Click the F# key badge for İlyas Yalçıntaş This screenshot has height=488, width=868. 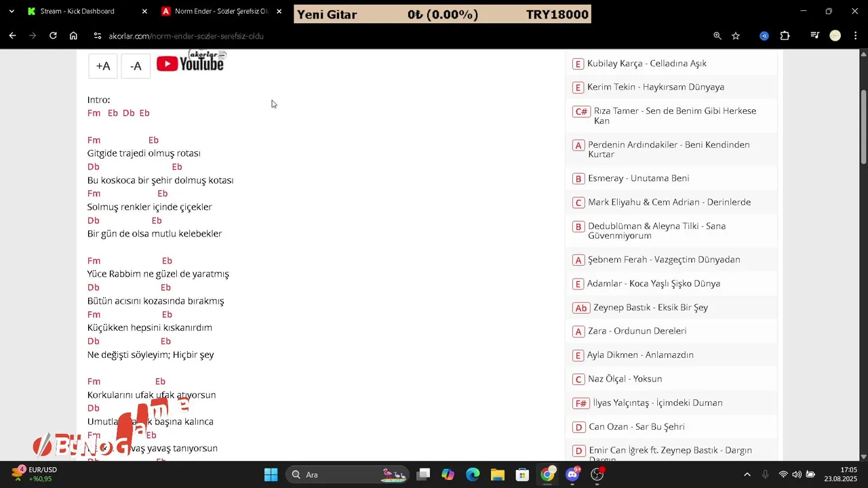coord(581,403)
